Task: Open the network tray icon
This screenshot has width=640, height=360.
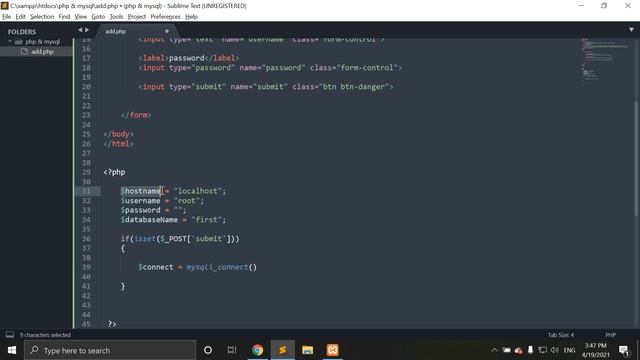Action: 542,350
